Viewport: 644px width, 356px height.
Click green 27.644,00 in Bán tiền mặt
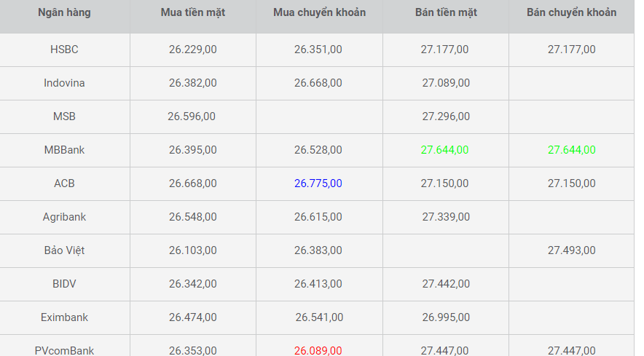[444, 150]
